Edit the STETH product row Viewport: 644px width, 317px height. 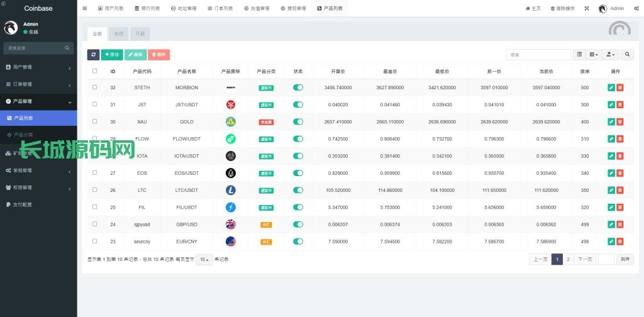(x=611, y=87)
